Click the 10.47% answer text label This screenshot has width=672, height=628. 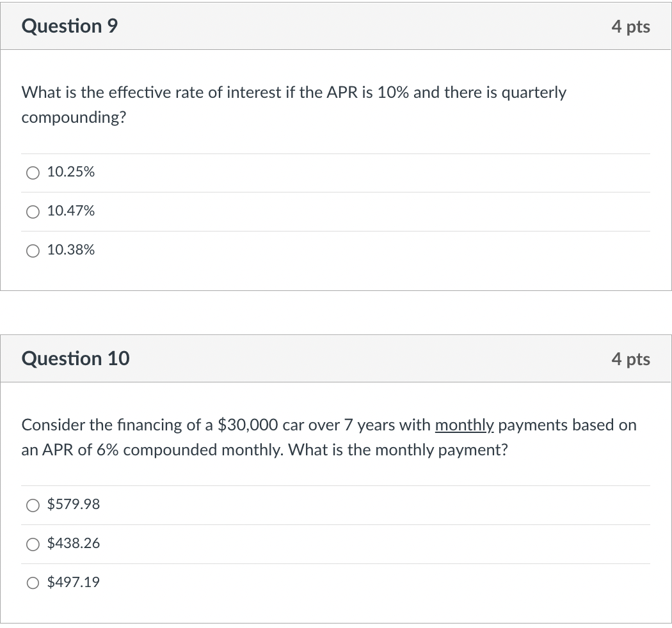(x=71, y=211)
